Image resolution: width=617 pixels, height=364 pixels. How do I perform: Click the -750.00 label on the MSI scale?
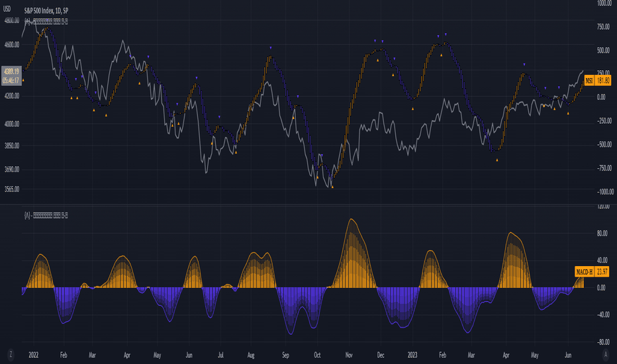(x=604, y=168)
